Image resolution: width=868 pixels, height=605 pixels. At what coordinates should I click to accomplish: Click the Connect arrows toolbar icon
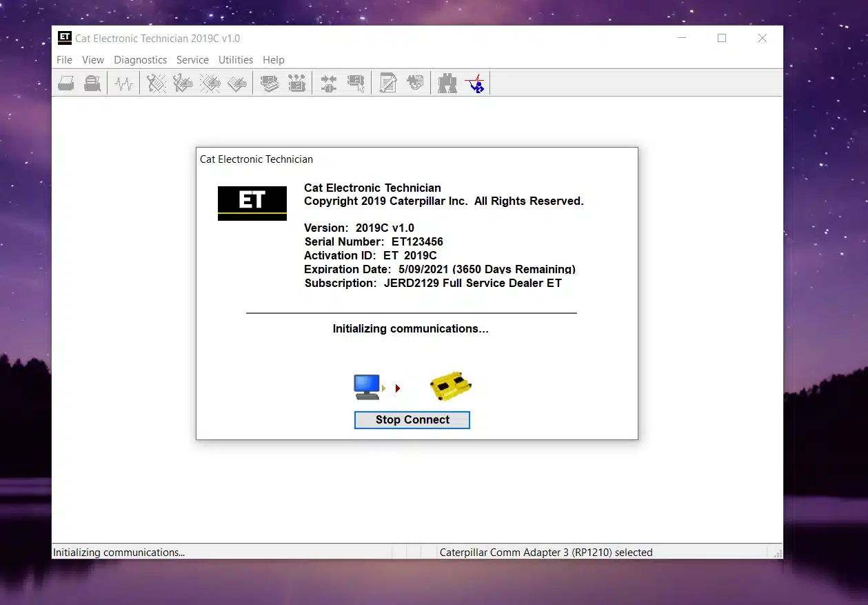click(x=329, y=84)
